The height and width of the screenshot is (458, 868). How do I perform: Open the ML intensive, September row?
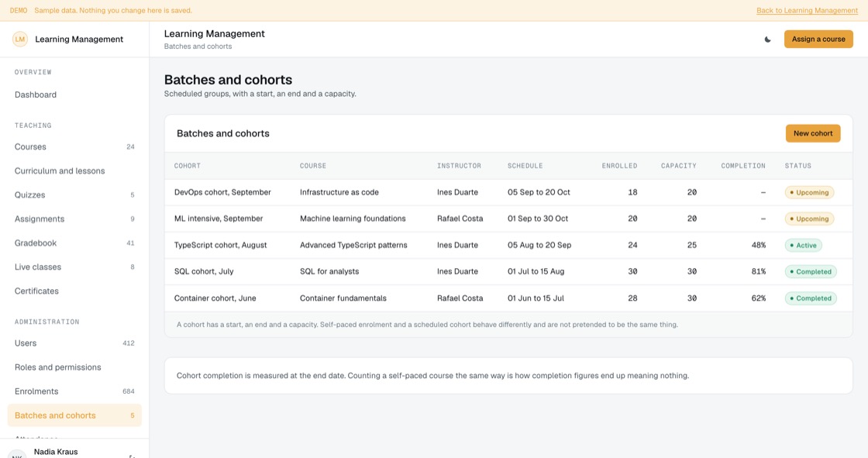click(508, 219)
